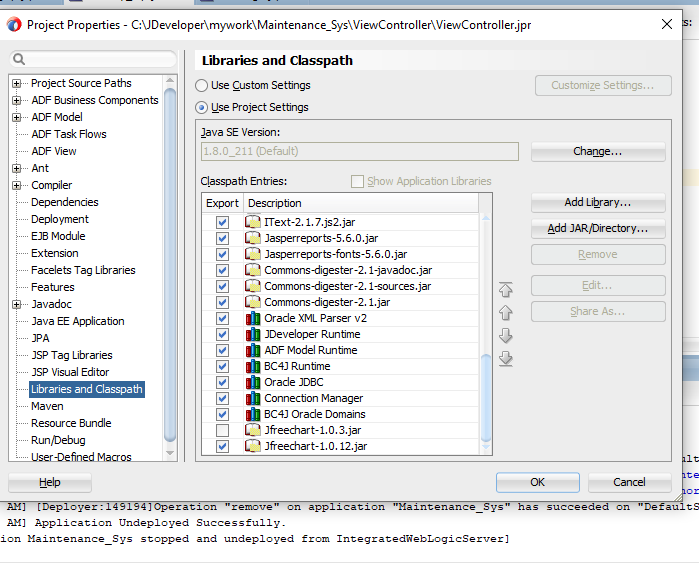Click the BC4J Runtime library icon

(253, 366)
